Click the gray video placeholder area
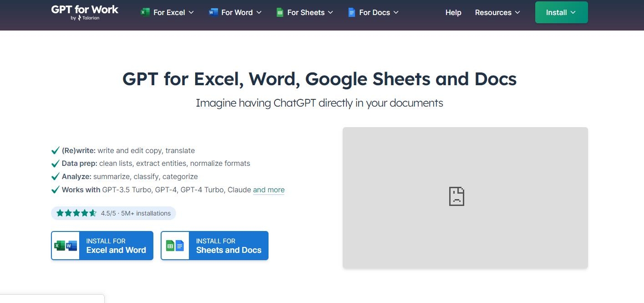This screenshot has height=303, width=644. coord(465,197)
